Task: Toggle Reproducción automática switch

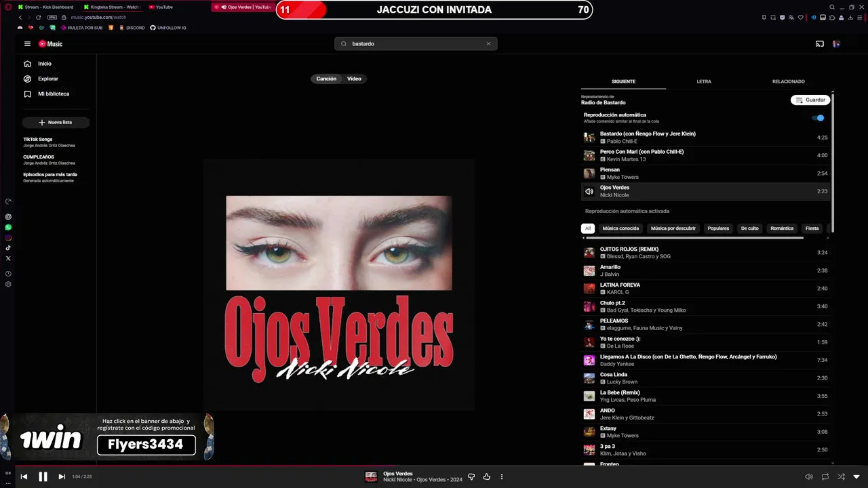Action: pyautogui.click(x=818, y=118)
